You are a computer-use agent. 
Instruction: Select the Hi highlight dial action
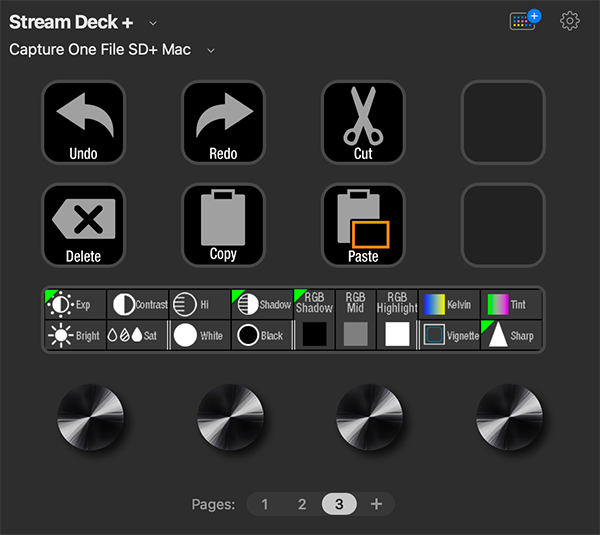tap(200, 305)
